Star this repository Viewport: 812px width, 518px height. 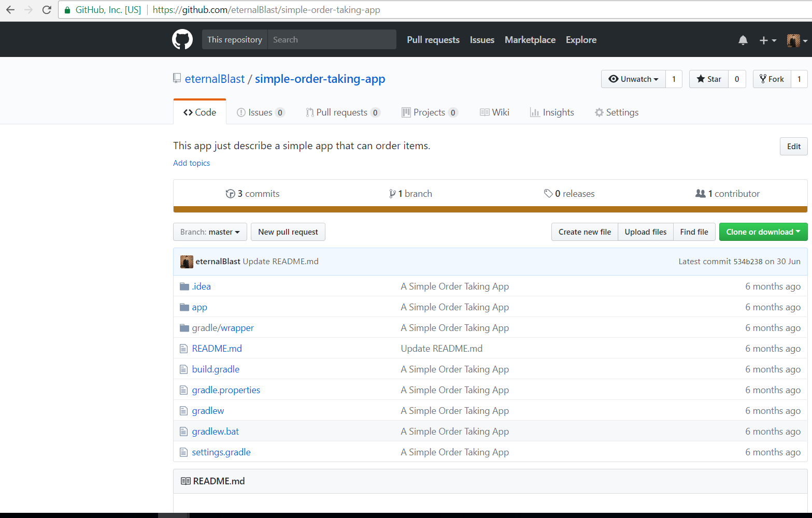[709, 79]
